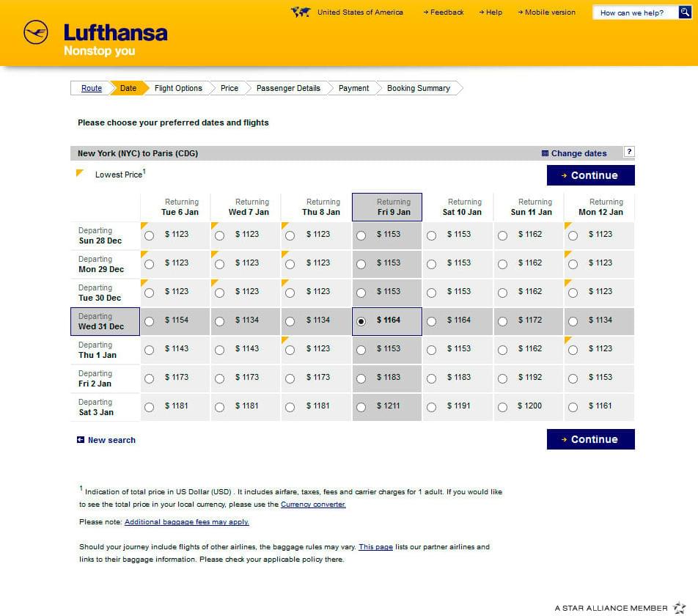Click the Returning Sat 10 Jan column header
The width and height of the screenshot is (698, 616).
tap(458, 207)
